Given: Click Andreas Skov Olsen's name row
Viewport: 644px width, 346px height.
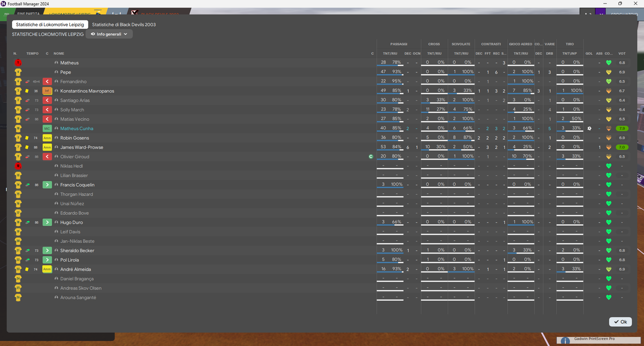Looking at the screenshot, I should [x=81, y=288].
